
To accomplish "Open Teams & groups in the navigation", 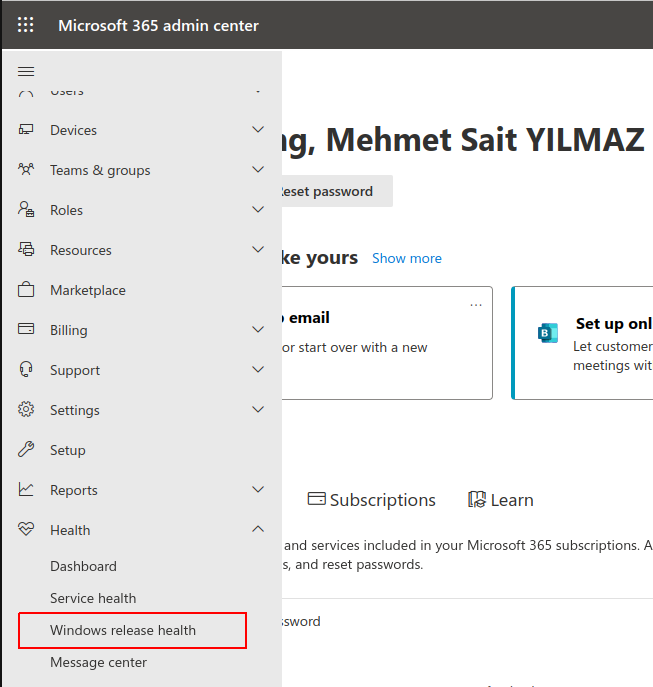I will [x=141, y=170].
